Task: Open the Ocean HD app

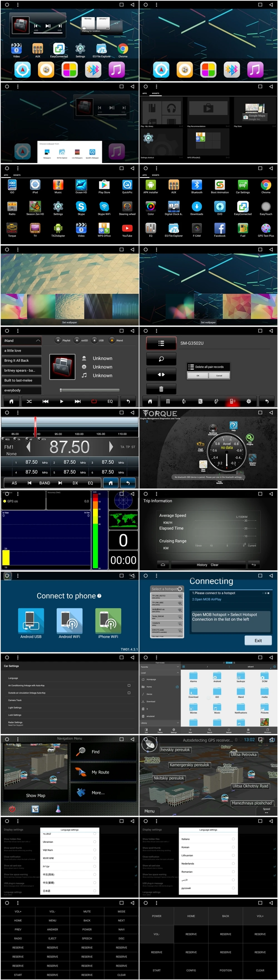Action: click(81, 185)
